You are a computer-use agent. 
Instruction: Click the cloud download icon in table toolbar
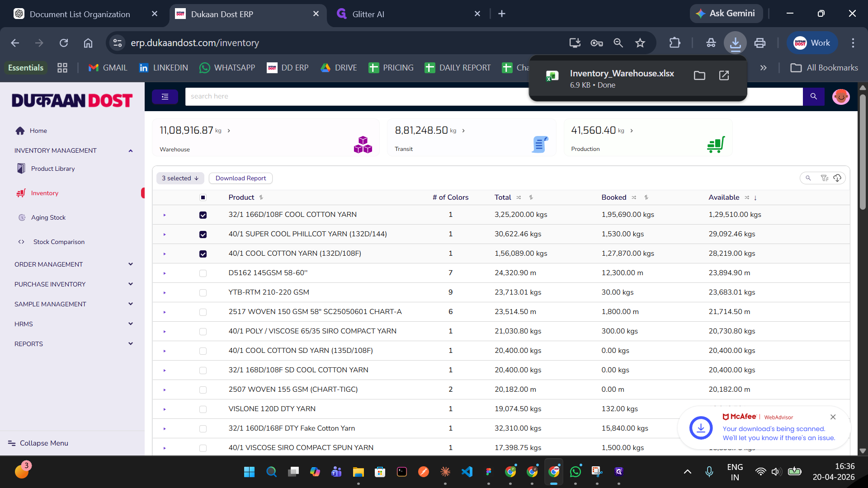pos(837,178)
